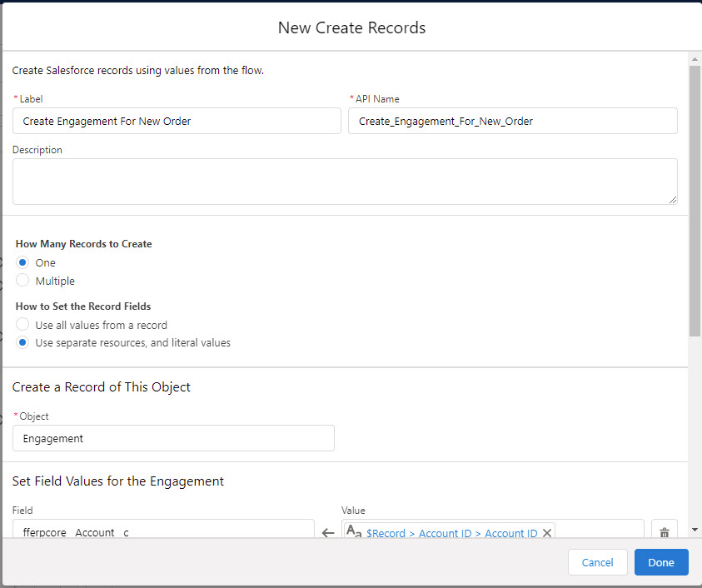Click the dialog's vertical scrollbar thumb
The height and width of the screenshot is (588, 702).
pos(695,200)
